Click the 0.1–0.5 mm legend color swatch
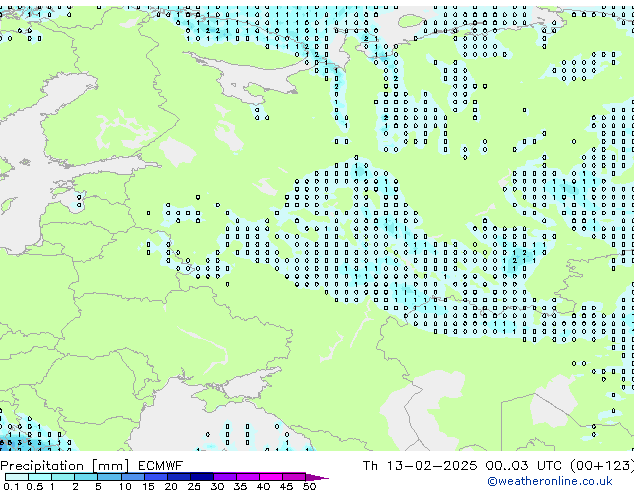This screenshot has height=490, width=634. tap(17, 477)
